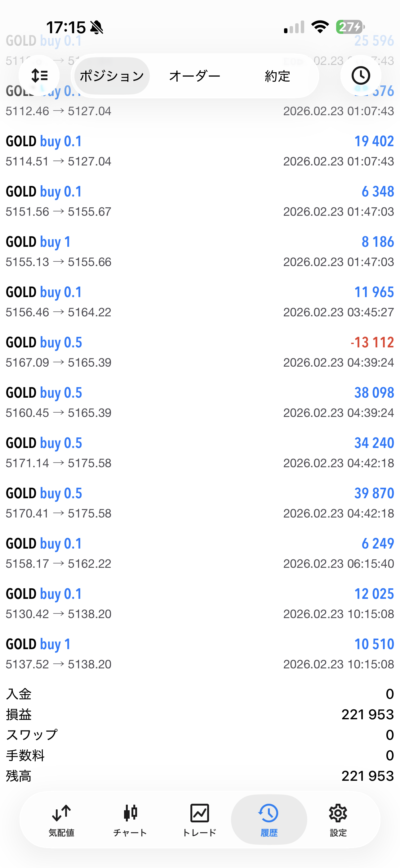Tap the battery indicator in status bar
Screen dimensions: 400x868
click(350, 27)
